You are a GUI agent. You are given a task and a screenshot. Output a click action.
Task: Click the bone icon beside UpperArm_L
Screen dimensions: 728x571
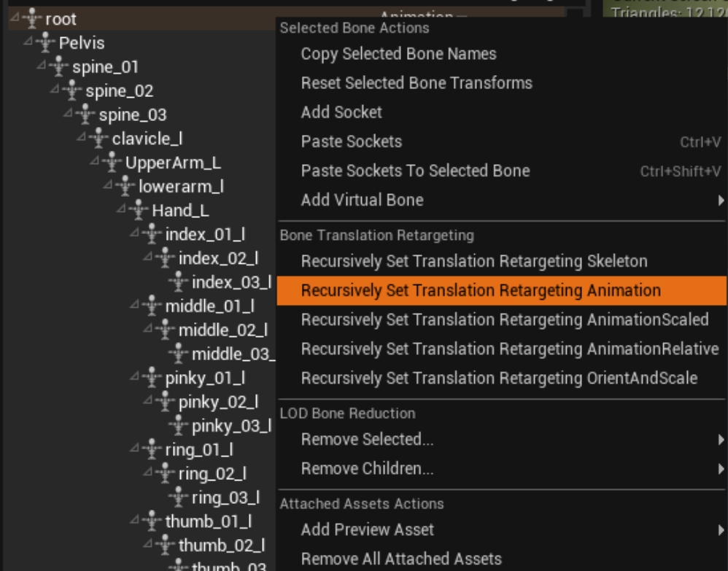pos(114,163)
